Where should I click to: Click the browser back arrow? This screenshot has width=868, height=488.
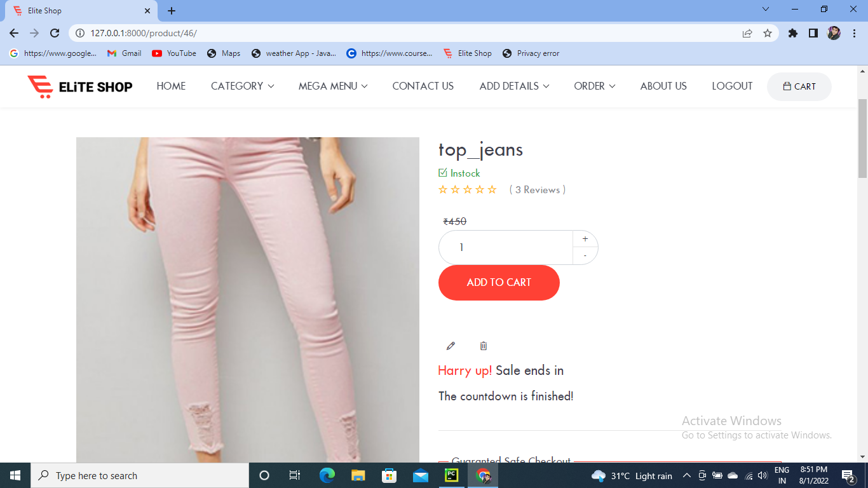[14, 33]
